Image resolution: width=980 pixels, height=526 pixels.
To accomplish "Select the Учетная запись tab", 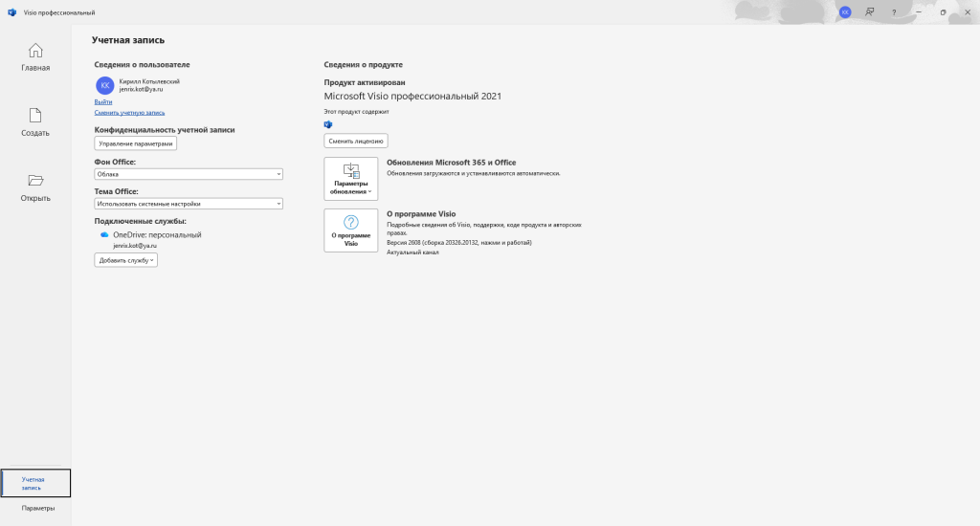I will [35, 483].
